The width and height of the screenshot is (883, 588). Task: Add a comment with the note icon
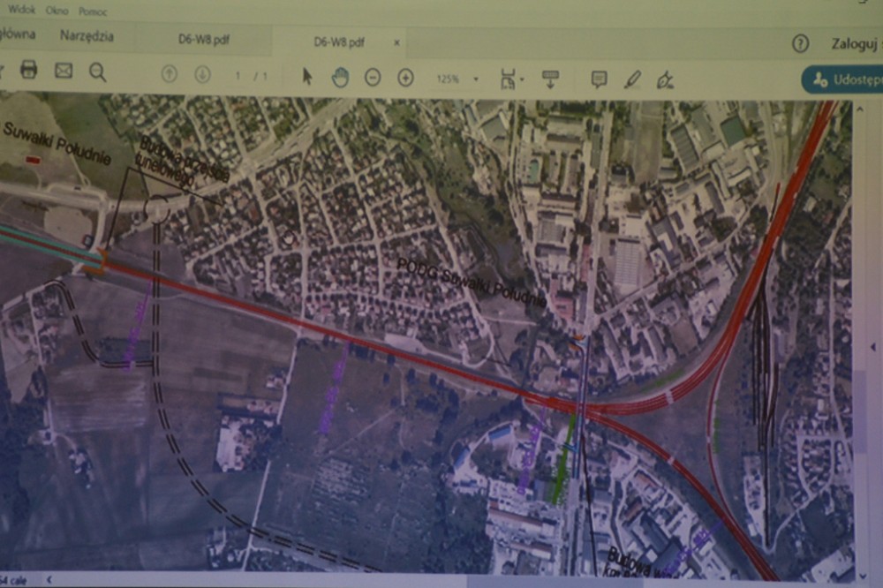(x=599, y=79)
